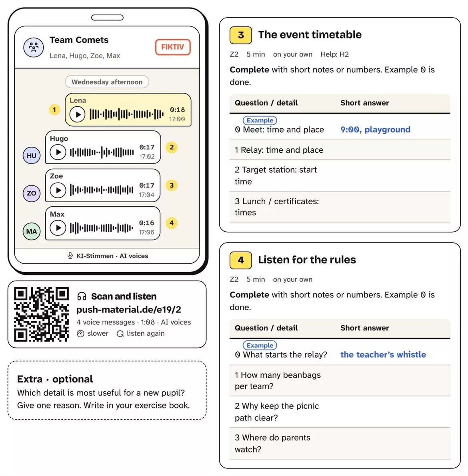Play Max's voice message
Screen dimensions: 468x476
pyautogui.click(x=58, y=228)
